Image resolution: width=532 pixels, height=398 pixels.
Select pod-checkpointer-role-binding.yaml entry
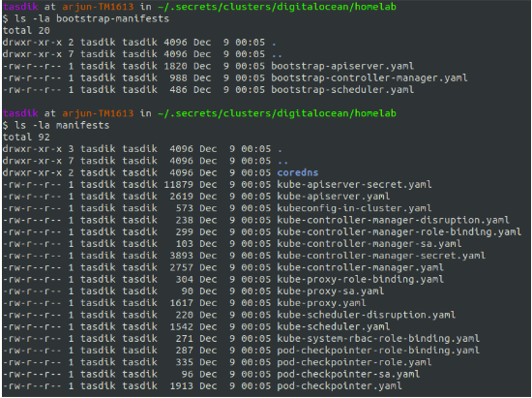(378, 351)
